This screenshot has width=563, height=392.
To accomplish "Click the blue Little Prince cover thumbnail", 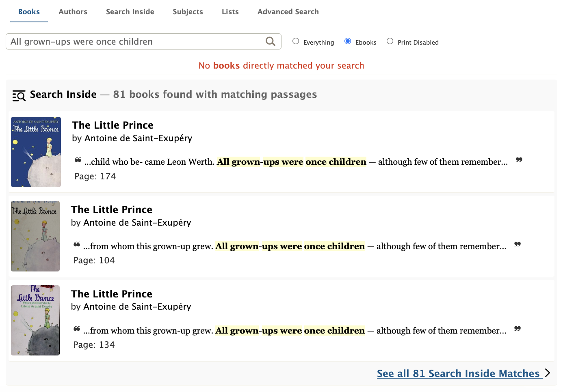I will [36, 152].
